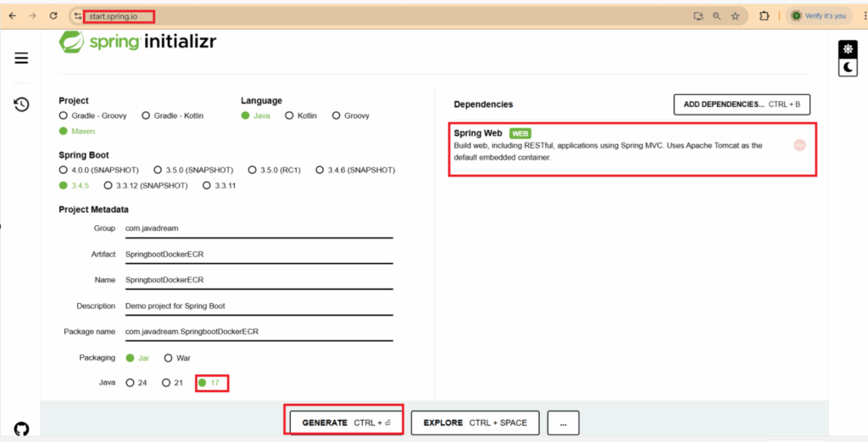This screenshot has width=868, height=442.
Task: Open the browser three-dot menu
Action: [865, 16]
